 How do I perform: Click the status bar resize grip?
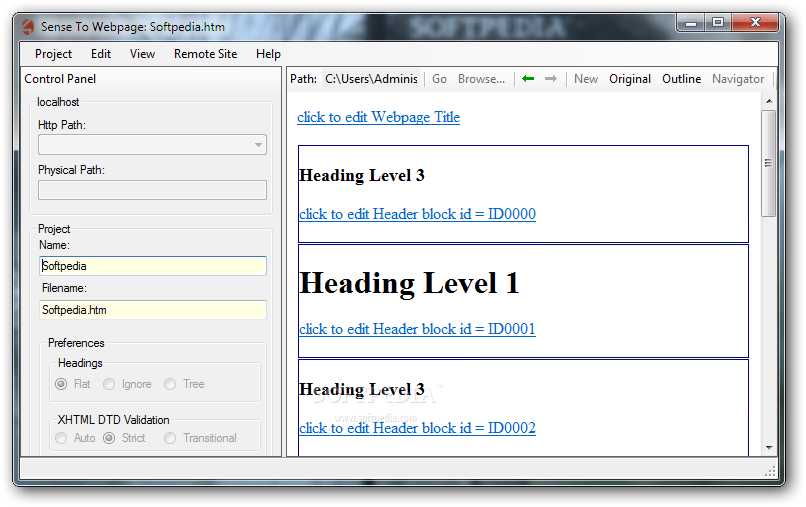pyautogui.click(x=770, y=472)
